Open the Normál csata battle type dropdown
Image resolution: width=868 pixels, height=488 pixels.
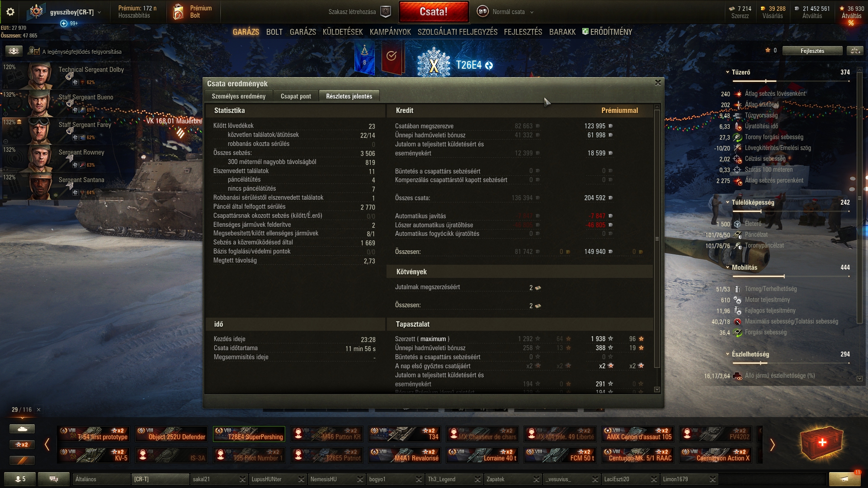[506, 12]
